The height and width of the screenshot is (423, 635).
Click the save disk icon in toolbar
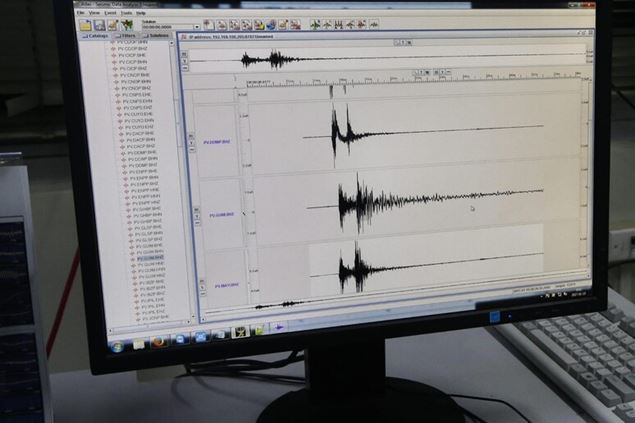click(98, 24)
